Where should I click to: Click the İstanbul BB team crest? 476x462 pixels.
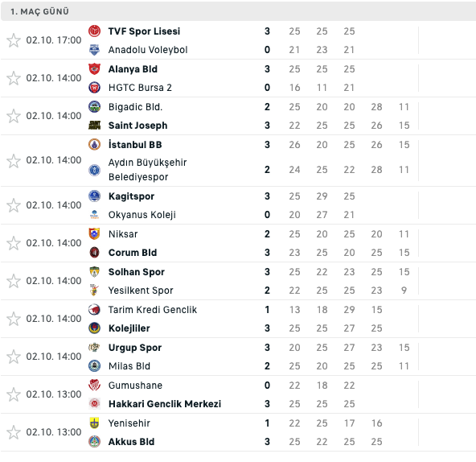coord(94,145)
